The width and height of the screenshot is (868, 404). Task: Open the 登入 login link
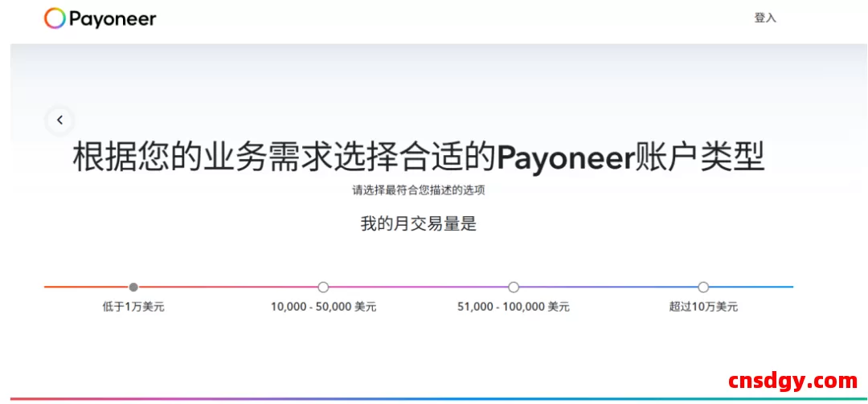[765, 18]
